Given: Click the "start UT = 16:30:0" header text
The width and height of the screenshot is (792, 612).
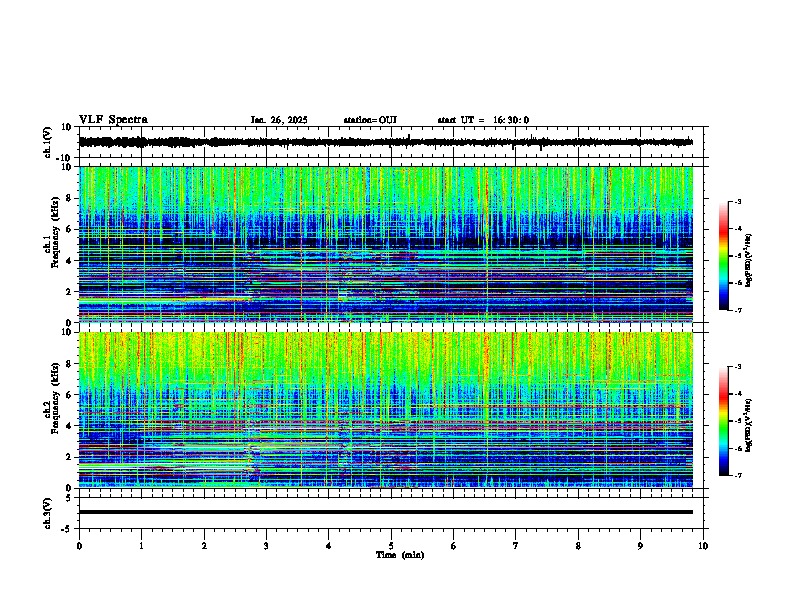Looking at the screenshot, I should pos(483,120).
